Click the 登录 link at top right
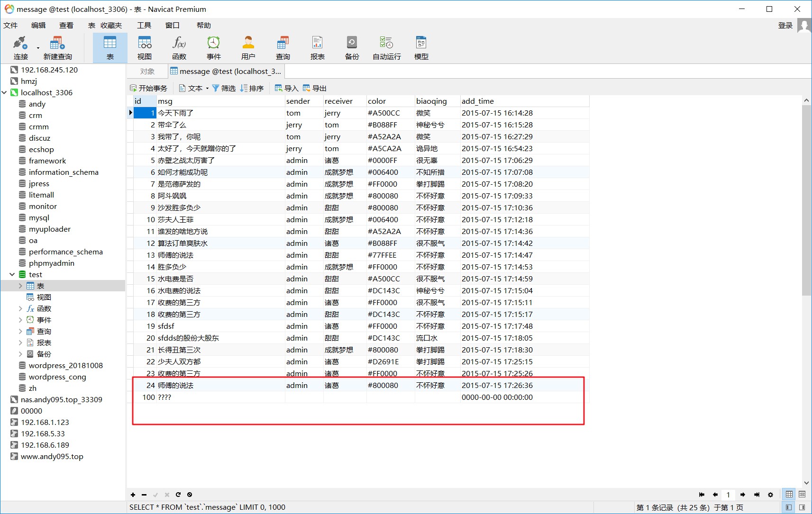The width and height of the screenshot is (812, 514). coord(785,25)
